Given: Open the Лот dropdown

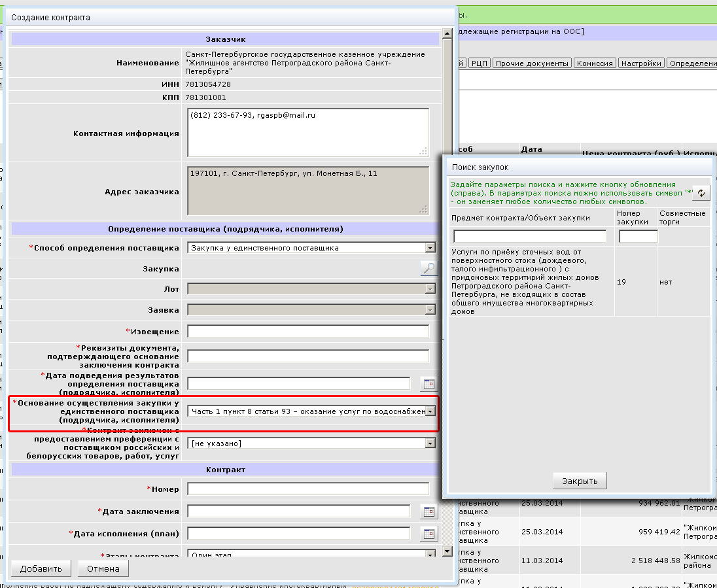Looking at the screenshot, I should tap(430, 289).
